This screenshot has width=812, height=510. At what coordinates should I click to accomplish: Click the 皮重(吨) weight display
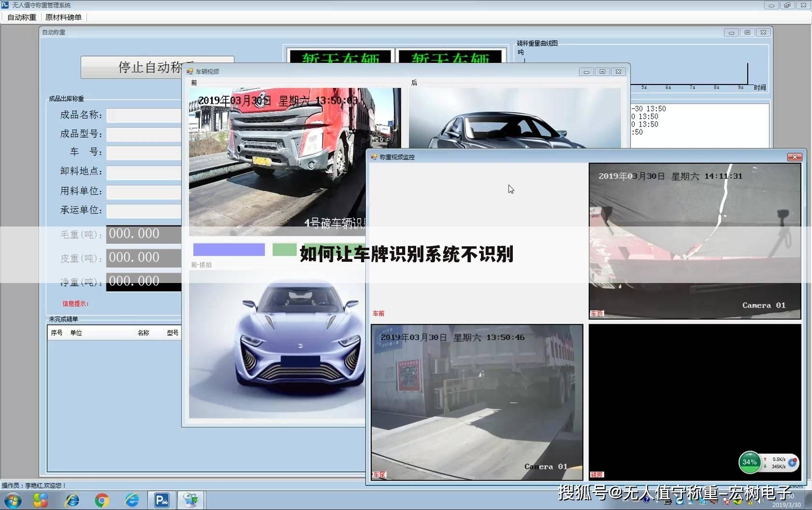point(144,257)
